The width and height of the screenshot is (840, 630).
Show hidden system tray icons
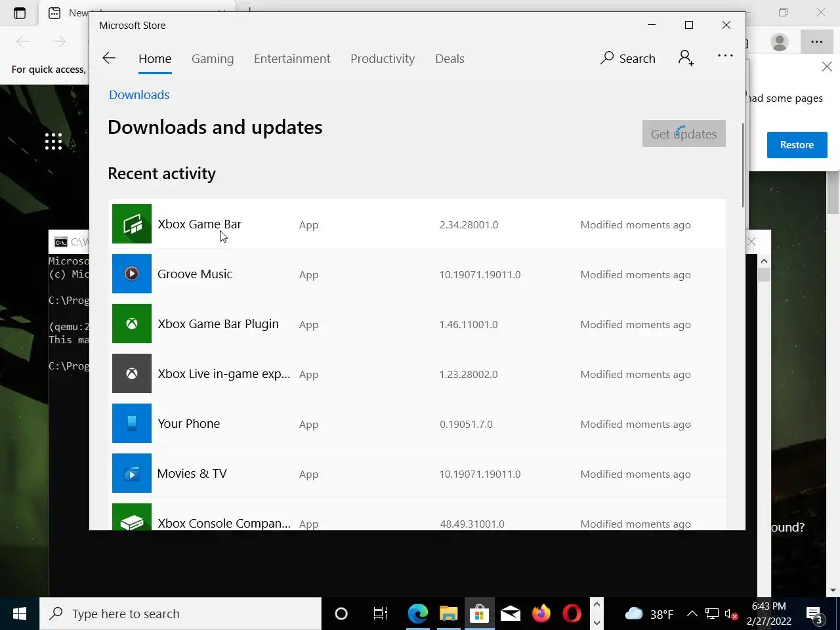(x=692, y=614)
